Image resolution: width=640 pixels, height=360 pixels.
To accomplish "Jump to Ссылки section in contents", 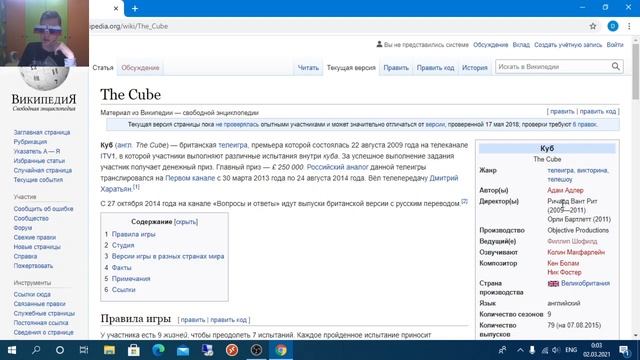I will (123, 290).
